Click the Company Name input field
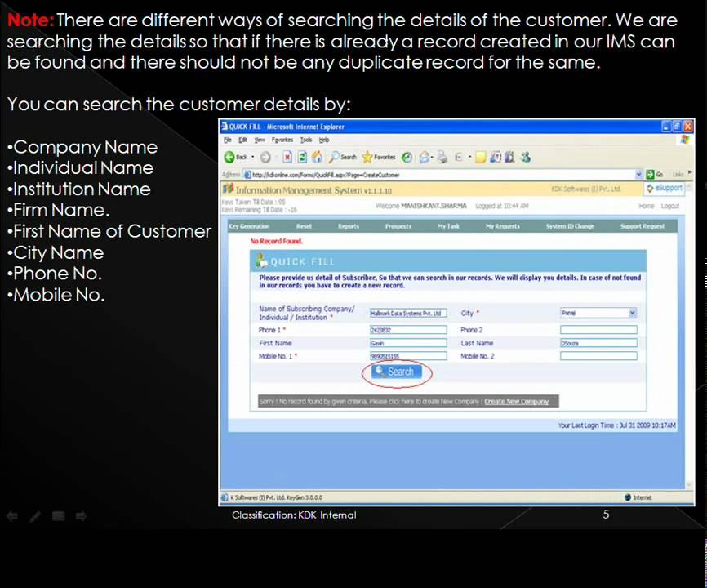707x588 pixels. click(408, 313)
